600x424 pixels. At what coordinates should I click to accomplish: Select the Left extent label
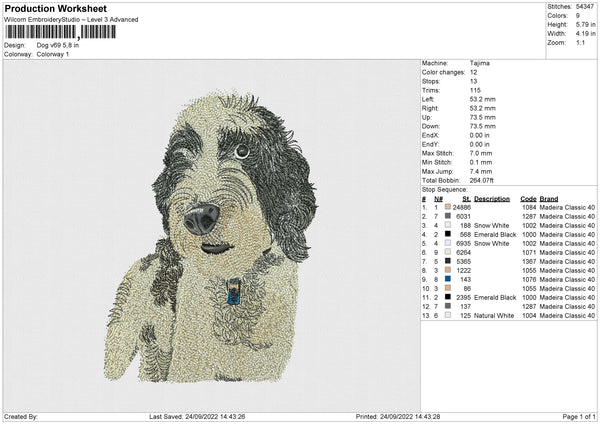click(427, 99)
